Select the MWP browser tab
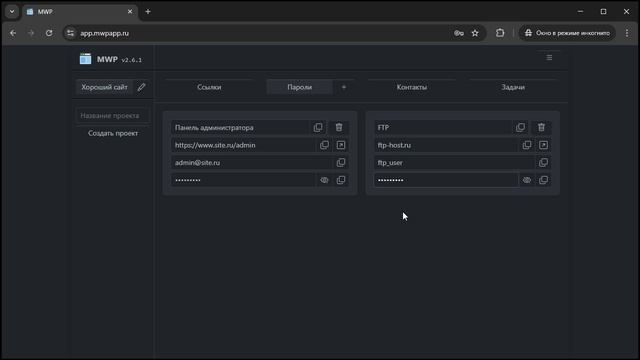Viewport: 640px width, 360px height. (x=80, y=11)
